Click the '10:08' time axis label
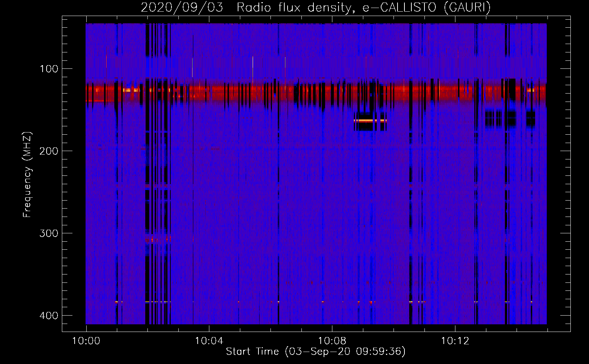Image resolution: width=589 pixels, height=364 pixels. [x=332, y=341]
